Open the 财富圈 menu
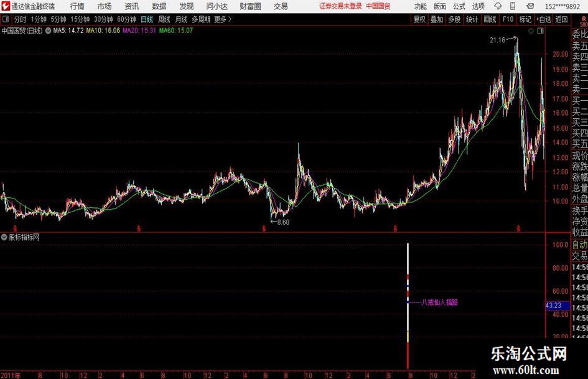588x379 pixels. (250, 6)
